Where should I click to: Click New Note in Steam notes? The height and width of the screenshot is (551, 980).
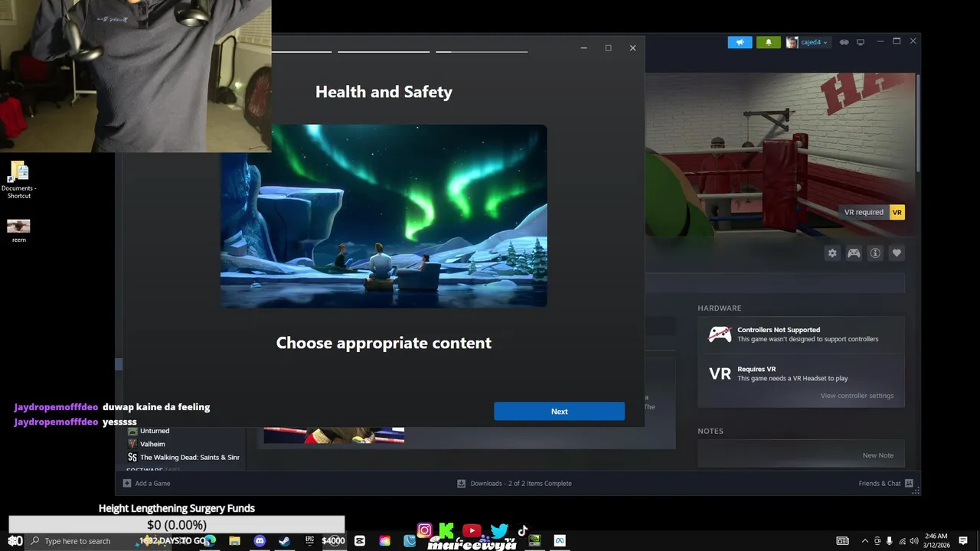[877, 455]
